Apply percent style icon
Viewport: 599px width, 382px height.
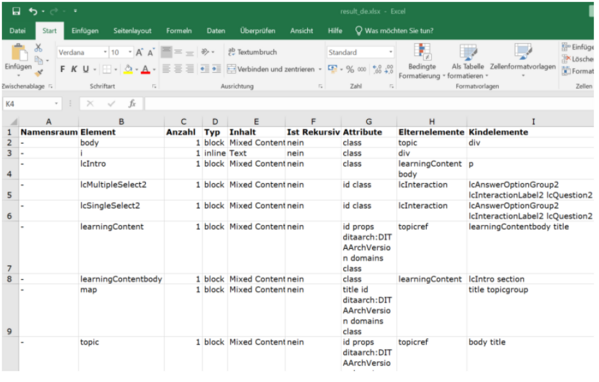click(350, 70)
